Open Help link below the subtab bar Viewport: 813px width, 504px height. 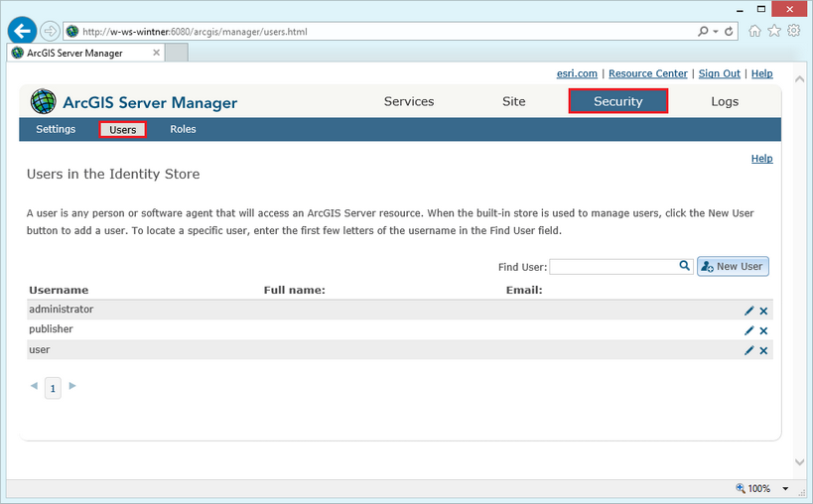pos(761,159)
